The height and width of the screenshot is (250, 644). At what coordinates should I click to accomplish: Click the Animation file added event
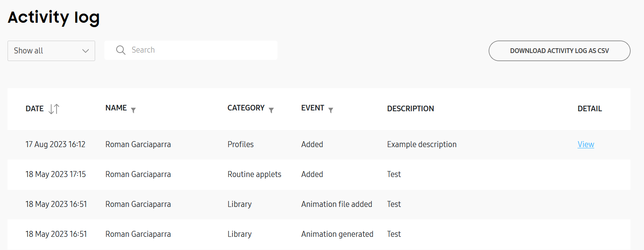(337, 204)
